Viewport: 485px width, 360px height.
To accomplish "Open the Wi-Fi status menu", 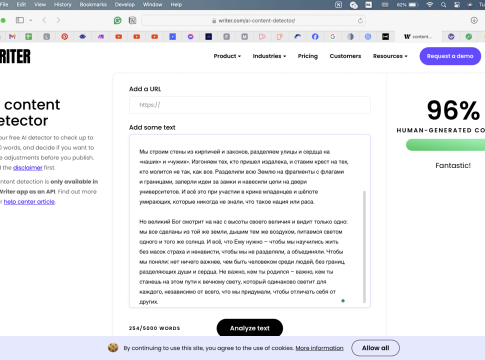I will [430, 5].
